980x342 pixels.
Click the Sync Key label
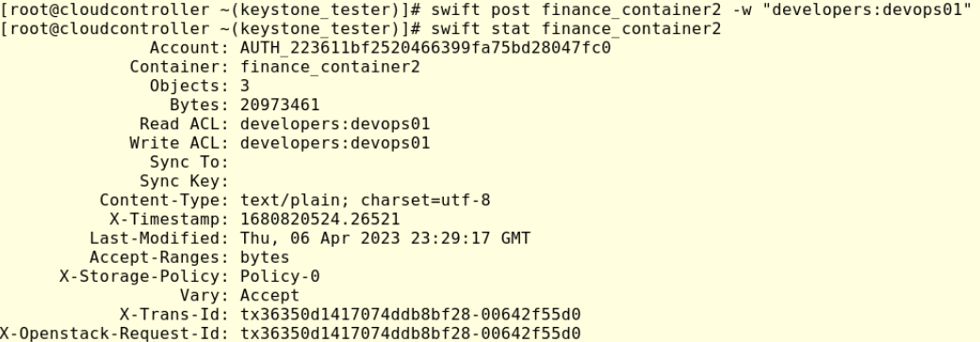[x=185, y=181]
